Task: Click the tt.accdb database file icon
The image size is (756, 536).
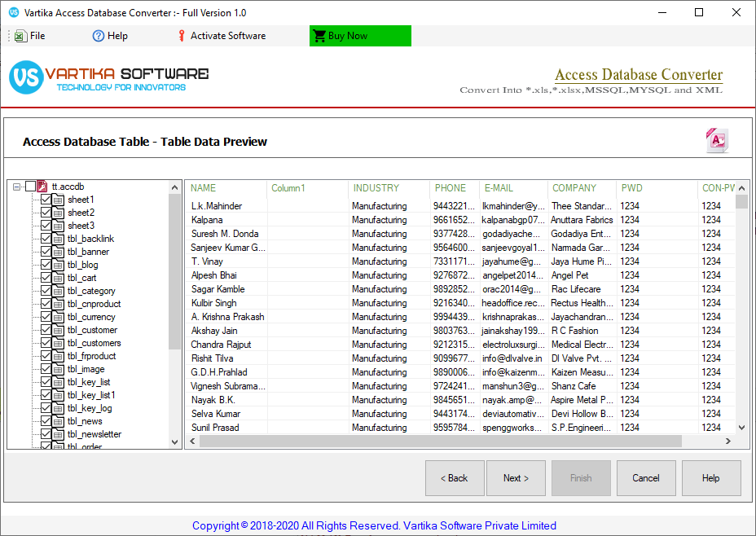Action: coord(42,187)
